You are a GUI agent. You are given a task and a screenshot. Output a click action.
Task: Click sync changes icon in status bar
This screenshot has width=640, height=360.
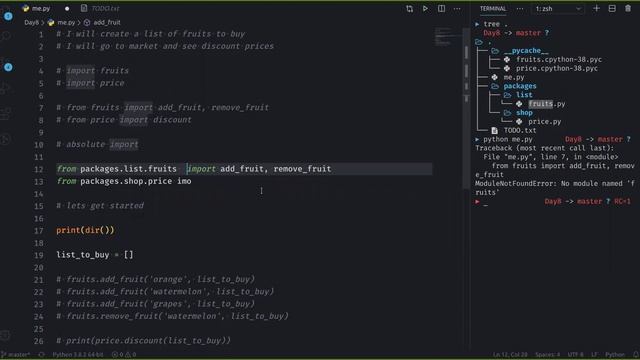[x=41, y=355]
